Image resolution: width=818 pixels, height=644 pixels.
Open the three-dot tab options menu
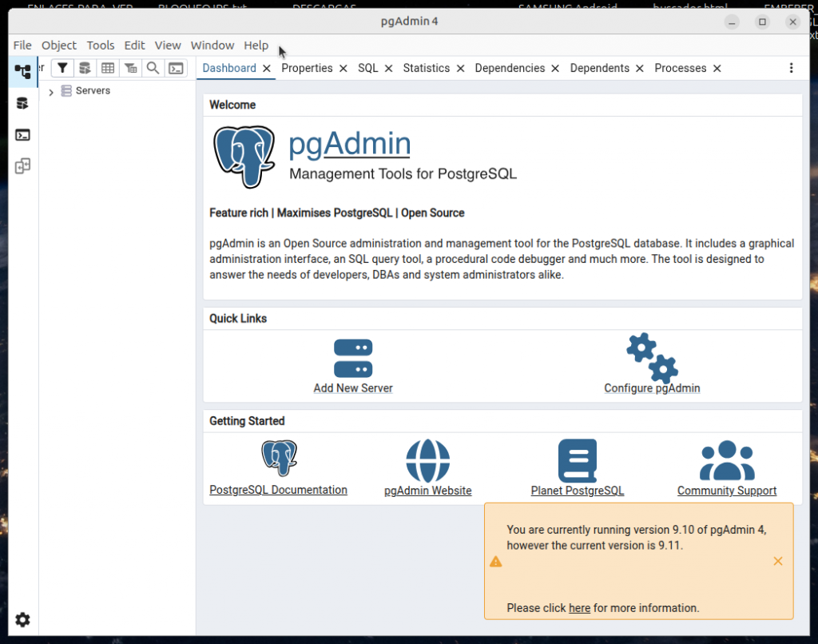(x=791, y=68)
